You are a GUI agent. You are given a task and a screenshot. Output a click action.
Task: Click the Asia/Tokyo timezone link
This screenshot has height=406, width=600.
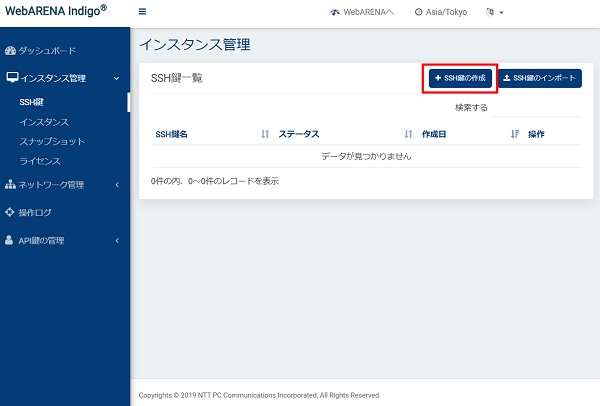coord(446,12)
